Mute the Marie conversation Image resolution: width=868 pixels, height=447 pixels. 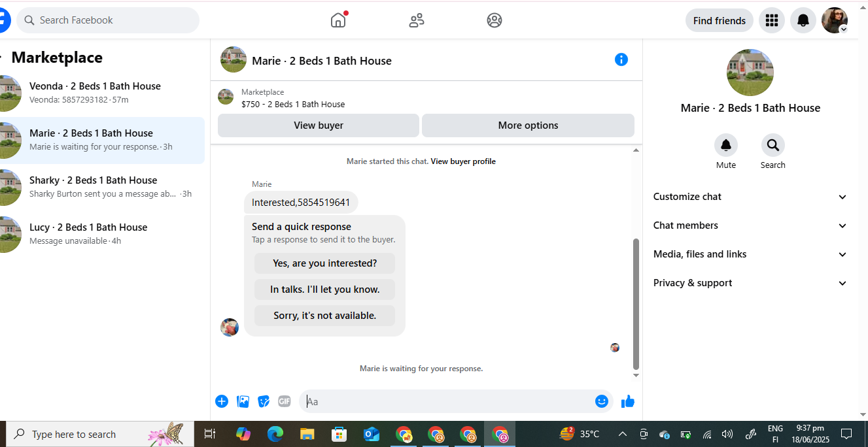coord(726,145)
